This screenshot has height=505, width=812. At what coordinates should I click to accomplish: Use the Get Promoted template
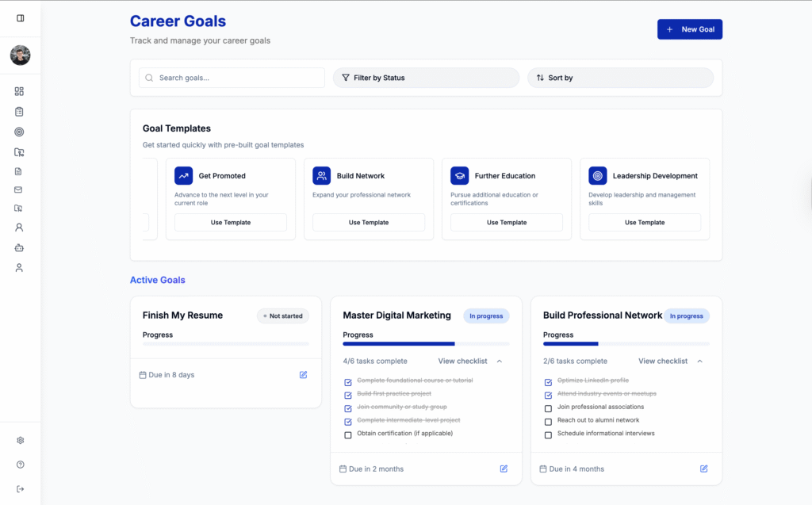(230, 223)
